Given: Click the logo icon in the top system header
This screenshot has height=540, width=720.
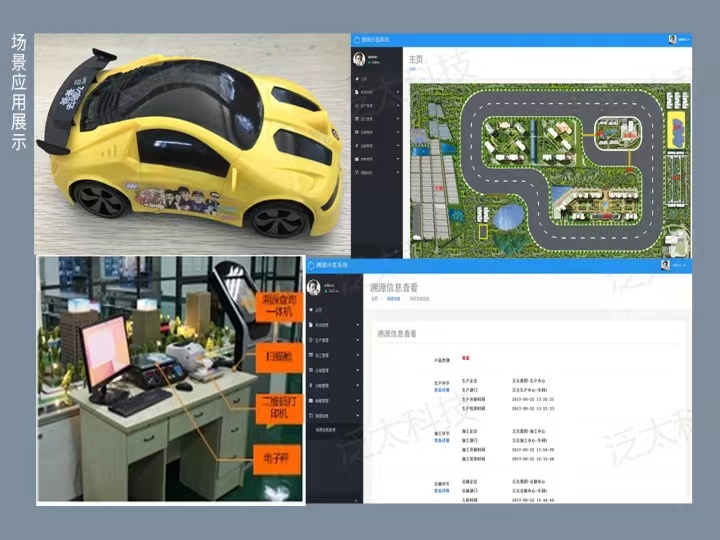Looking at the screenshot, I should click(x=354, y=39).
